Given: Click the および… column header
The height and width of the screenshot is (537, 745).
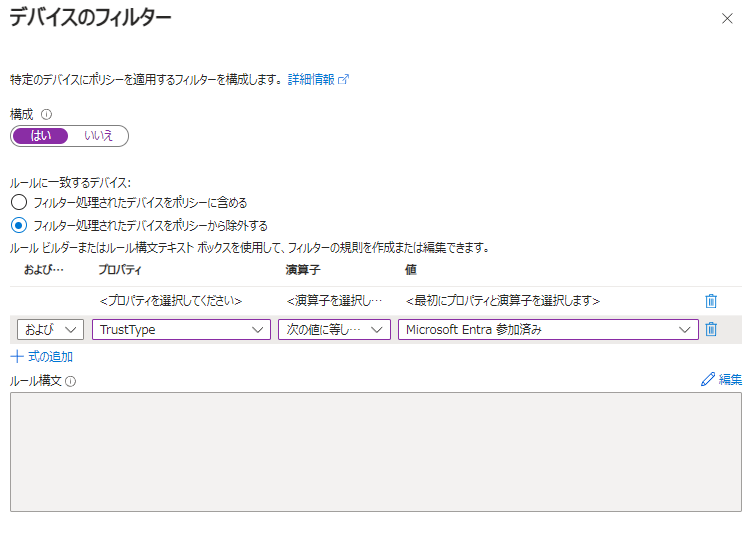Looking at the screenshot, I should click(x=44, y=270).
